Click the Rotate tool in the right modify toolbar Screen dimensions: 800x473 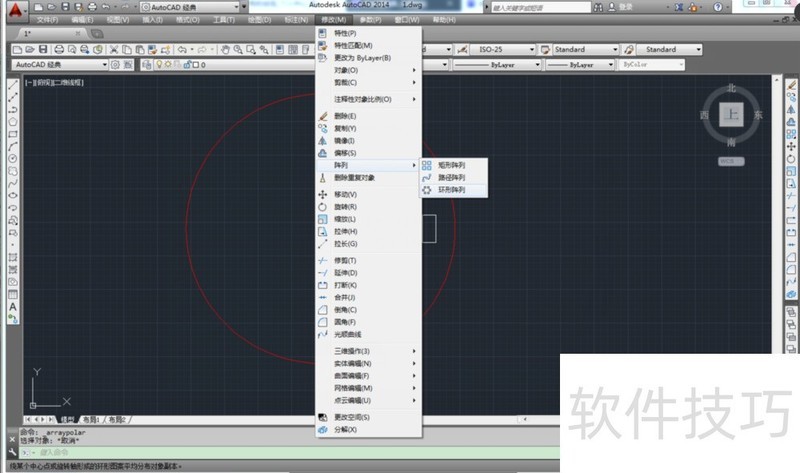791,159
